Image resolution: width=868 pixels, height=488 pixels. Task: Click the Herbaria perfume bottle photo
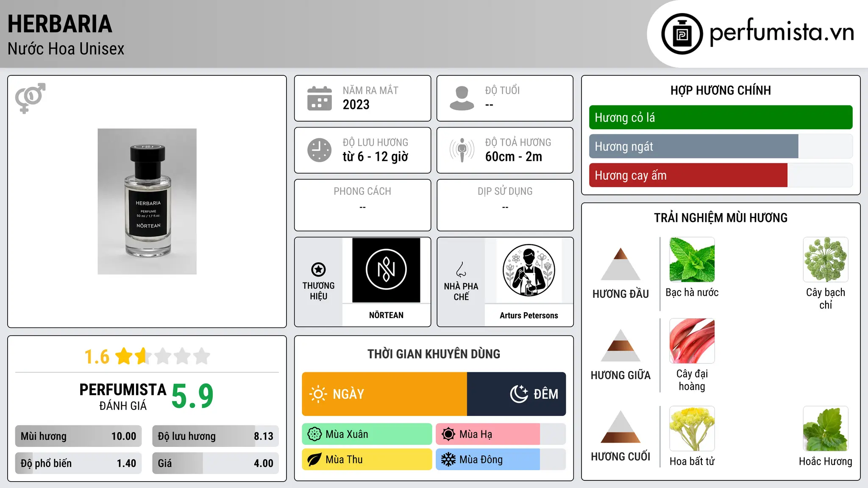(147, 202)
